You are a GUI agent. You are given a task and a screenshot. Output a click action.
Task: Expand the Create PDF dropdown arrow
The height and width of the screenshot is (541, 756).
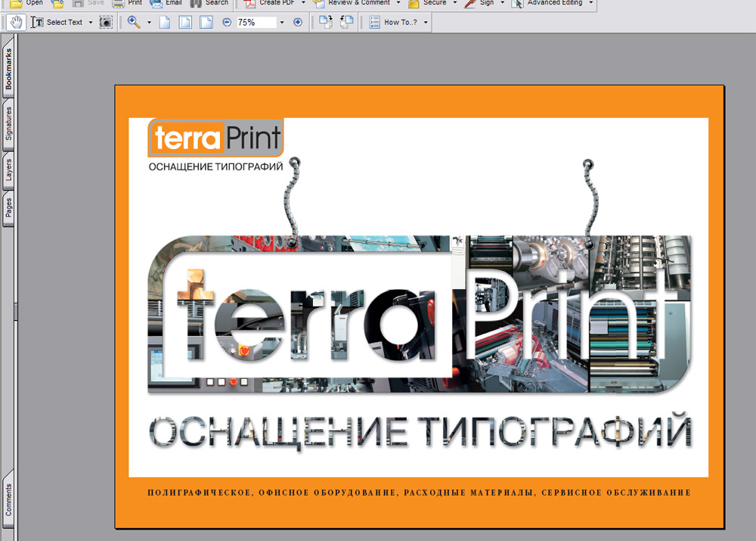(x=303, y=3)
